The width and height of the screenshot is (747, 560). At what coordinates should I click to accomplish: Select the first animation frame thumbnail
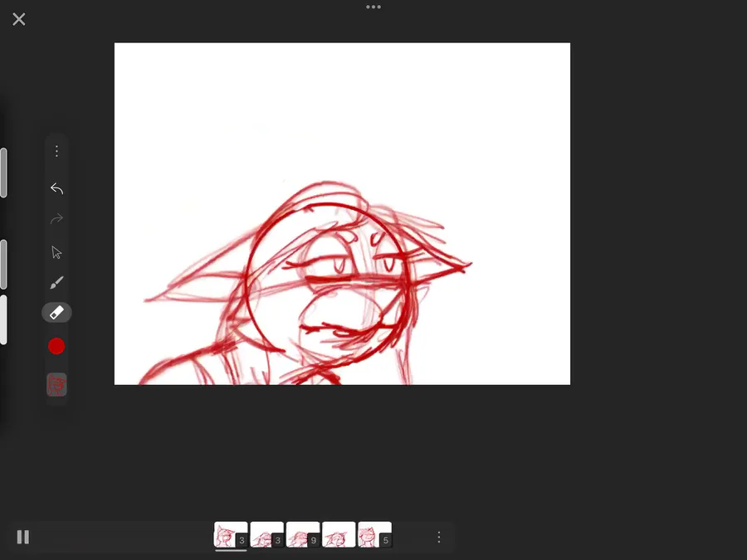pyautogui.click(x=231, y=534)
